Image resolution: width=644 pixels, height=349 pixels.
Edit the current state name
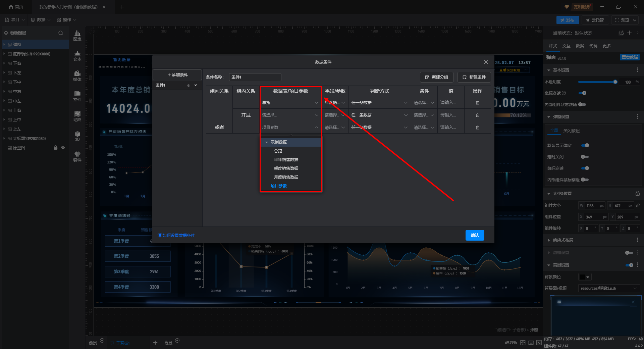(621, 33)
